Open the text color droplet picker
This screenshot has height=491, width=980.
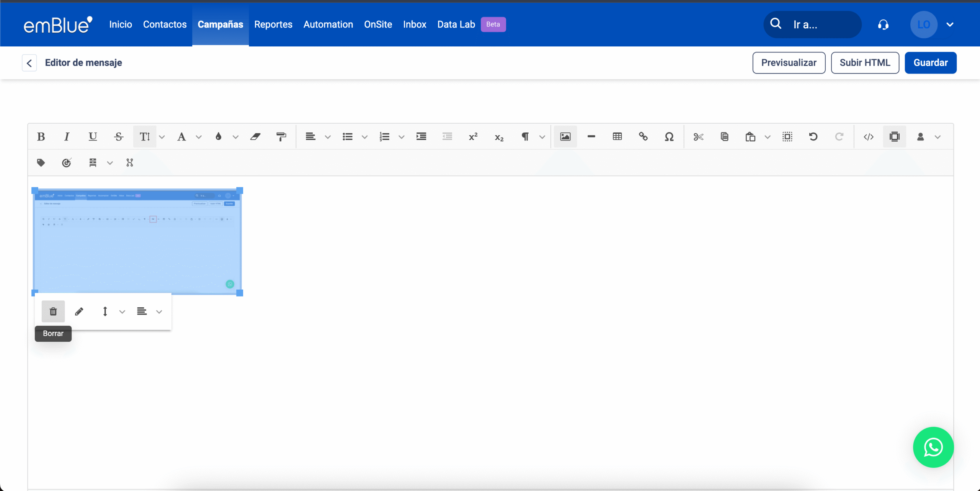tap(219, 137)
